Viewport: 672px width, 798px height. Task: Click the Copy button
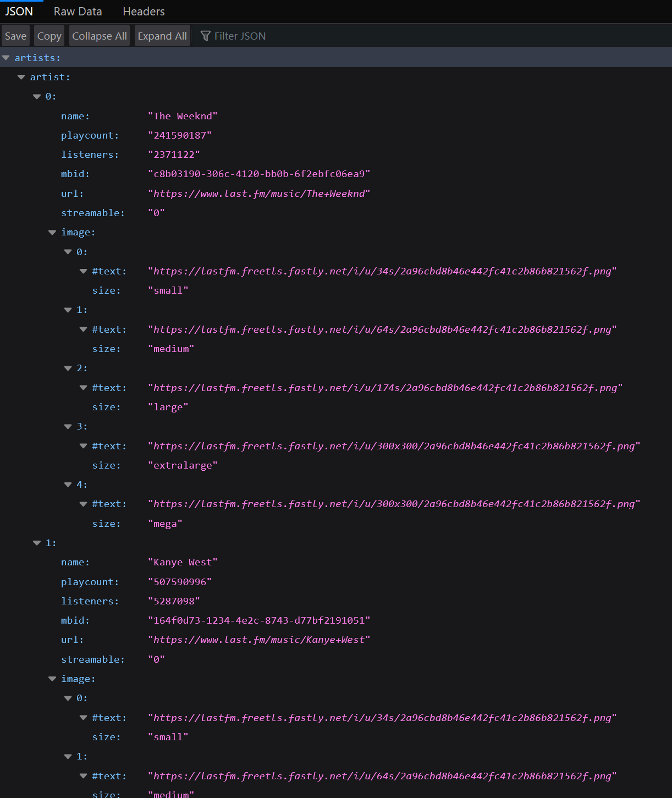[48, 35]
